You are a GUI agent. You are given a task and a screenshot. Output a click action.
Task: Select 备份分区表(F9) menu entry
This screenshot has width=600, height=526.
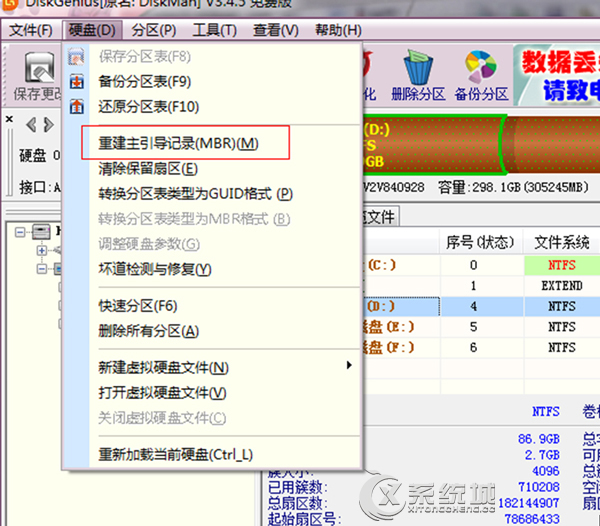145,81
